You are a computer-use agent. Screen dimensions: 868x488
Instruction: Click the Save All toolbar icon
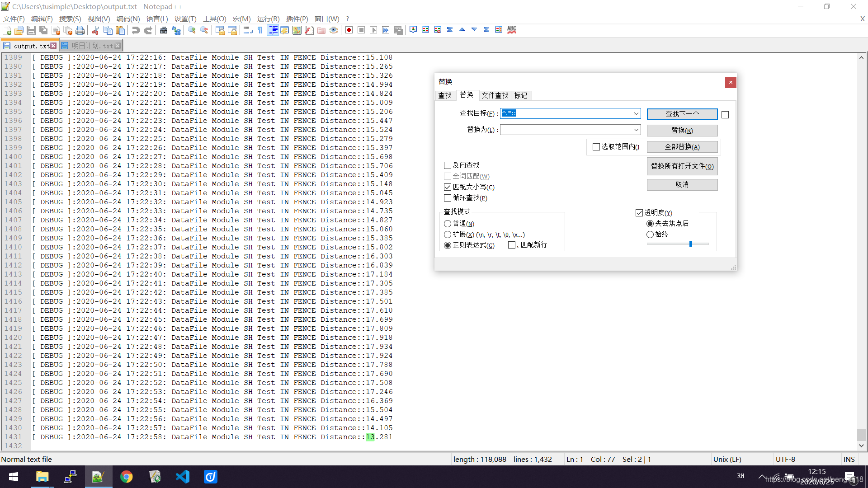[x=43, y=30]
